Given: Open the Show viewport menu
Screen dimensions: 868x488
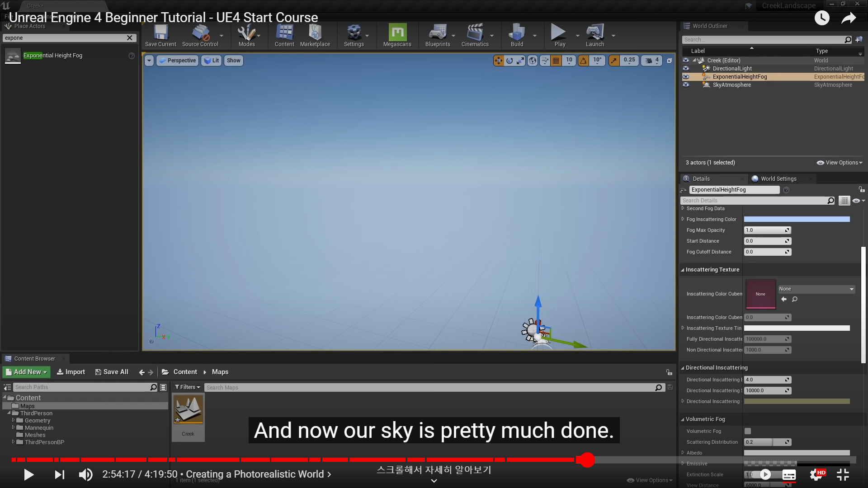Looking at the screenshot, I should pos(233,61).
